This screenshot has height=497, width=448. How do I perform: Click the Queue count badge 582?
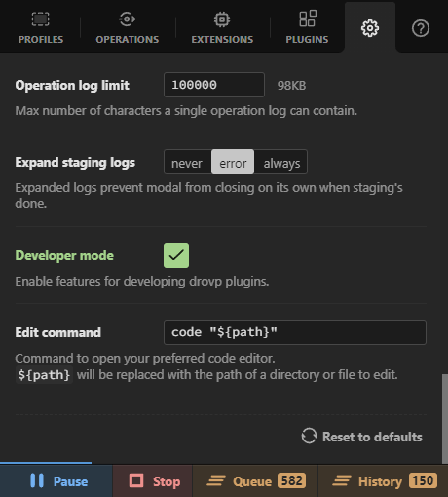291,480
